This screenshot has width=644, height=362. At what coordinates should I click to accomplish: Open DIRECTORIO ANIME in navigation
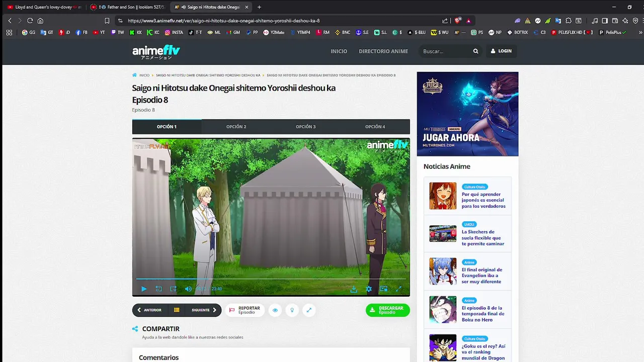click(x=383, y=51)
